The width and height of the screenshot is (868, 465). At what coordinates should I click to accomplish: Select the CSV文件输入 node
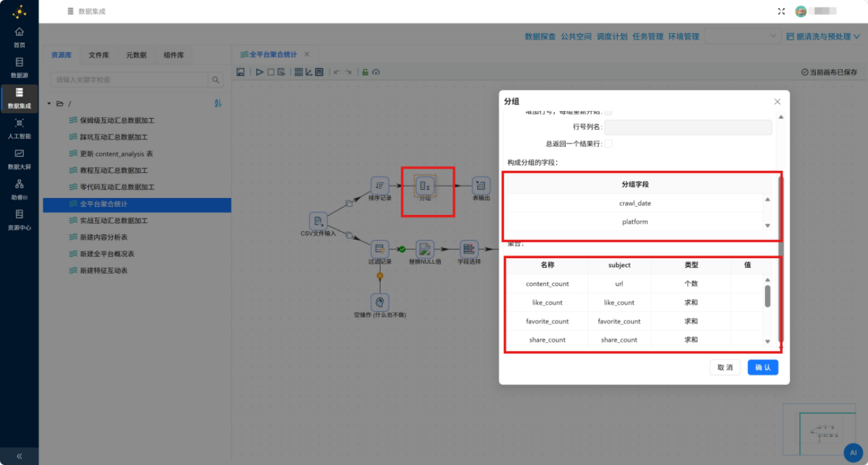(318, 221)
